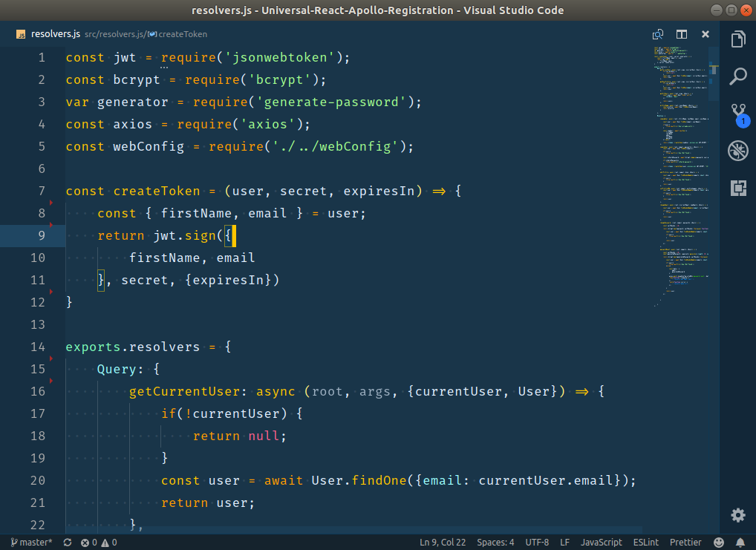Open the Search view in activity bar
The height and width of the screenshot is (550, 756).
(737, 76)
